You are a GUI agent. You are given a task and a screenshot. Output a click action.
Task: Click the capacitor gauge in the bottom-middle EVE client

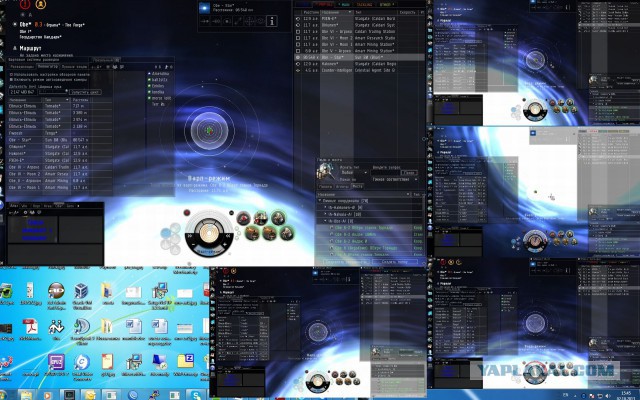318,382
